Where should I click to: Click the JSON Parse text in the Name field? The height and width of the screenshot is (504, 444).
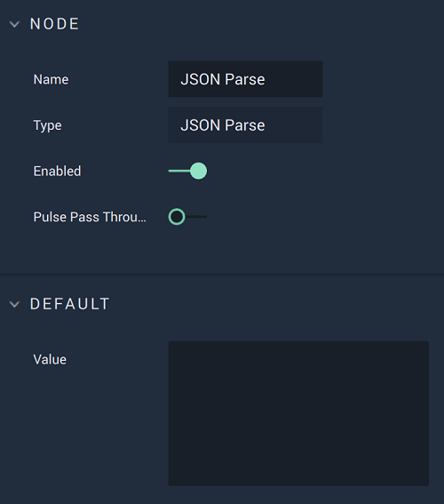point(223,79)
